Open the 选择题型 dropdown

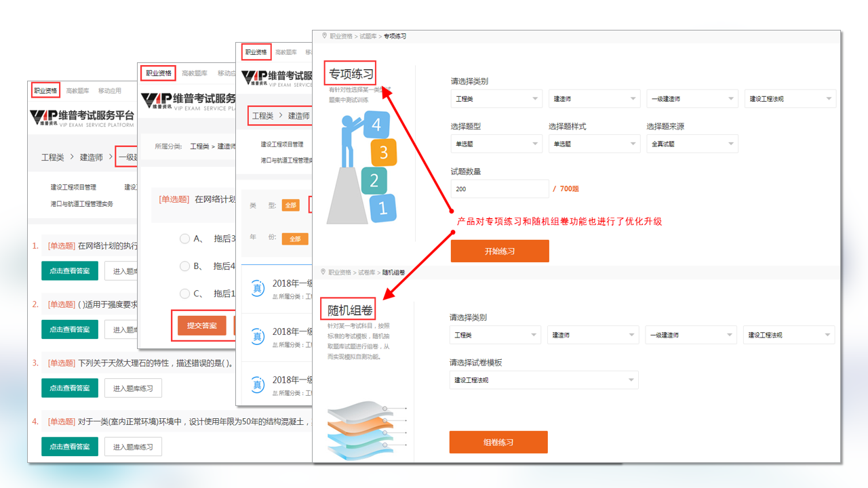496,144
